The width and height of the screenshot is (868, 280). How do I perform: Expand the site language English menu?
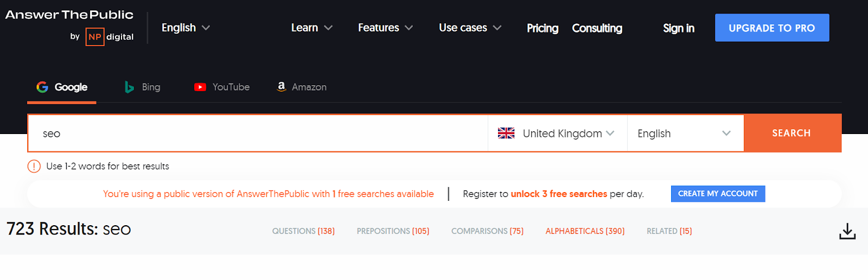coord(186,28)
